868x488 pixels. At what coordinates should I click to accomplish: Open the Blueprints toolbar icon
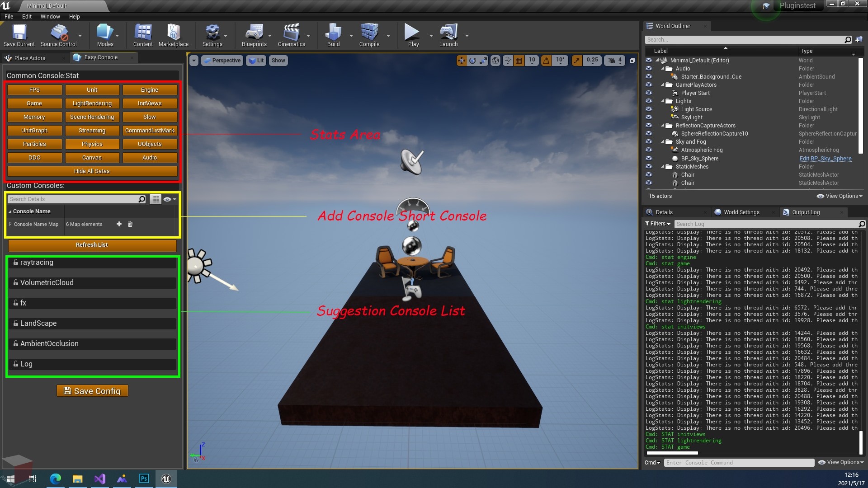(254, 35)
